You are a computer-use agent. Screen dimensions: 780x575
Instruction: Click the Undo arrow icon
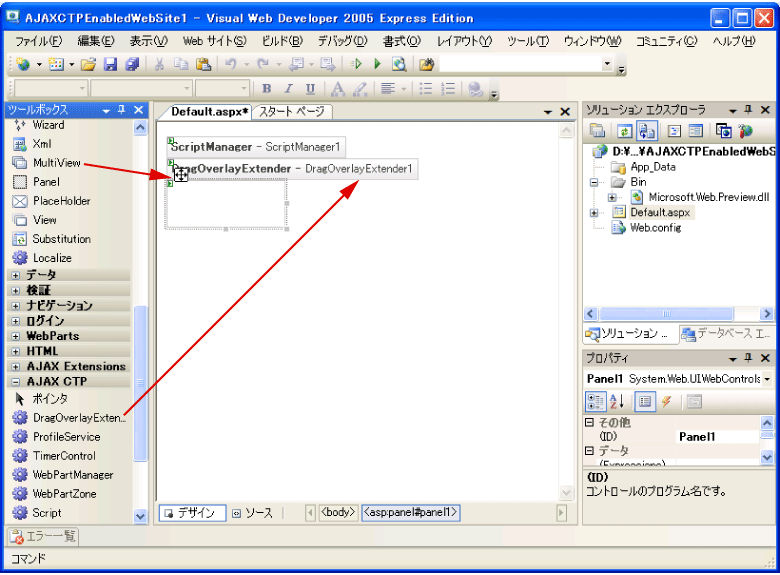[x=230, y=64]
